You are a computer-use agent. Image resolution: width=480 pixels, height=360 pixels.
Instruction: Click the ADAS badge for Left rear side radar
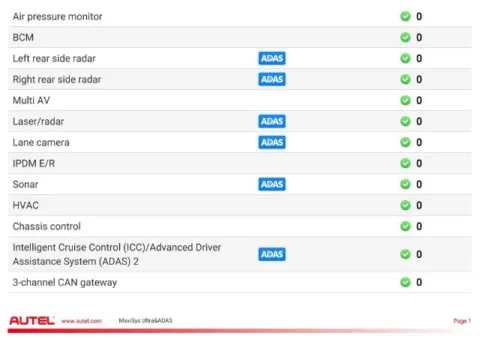(x=272, y=58)
